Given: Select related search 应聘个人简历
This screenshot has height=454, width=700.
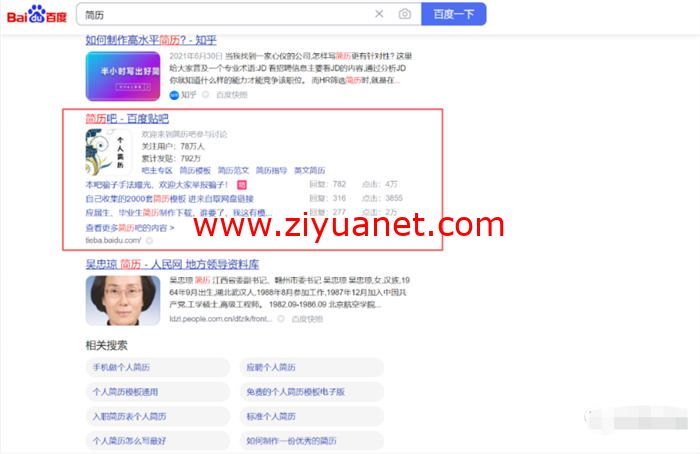Looking at the screenshot, I should click(312, 367).
